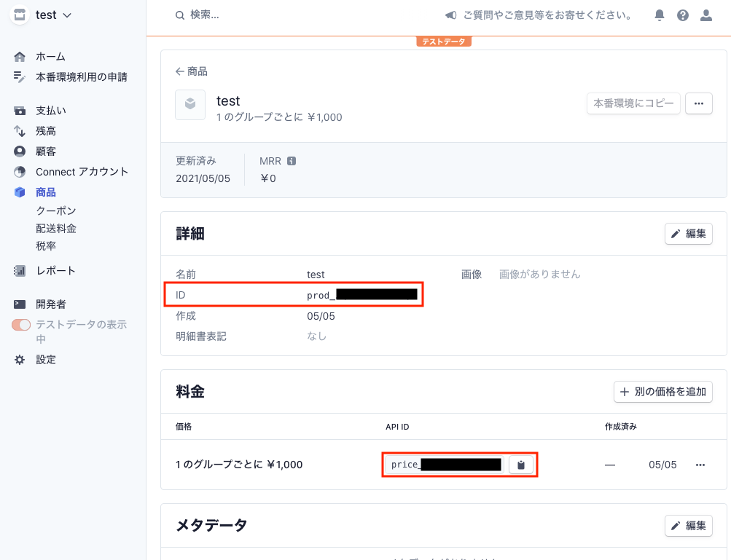This screenshot has width=731, height=560.
Task: Open help with the question mark icon
Action: click(x=682, y=15)
